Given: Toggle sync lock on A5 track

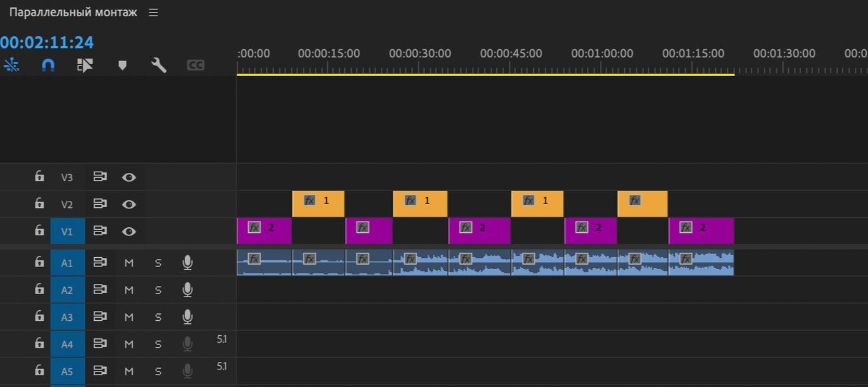Looking at the screenshot, I should tap(100, 371).
